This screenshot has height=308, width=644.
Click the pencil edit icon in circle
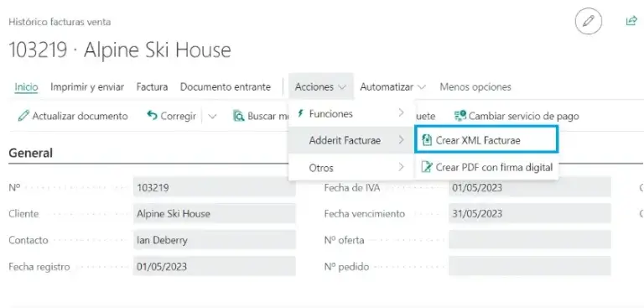pos(588,21)
